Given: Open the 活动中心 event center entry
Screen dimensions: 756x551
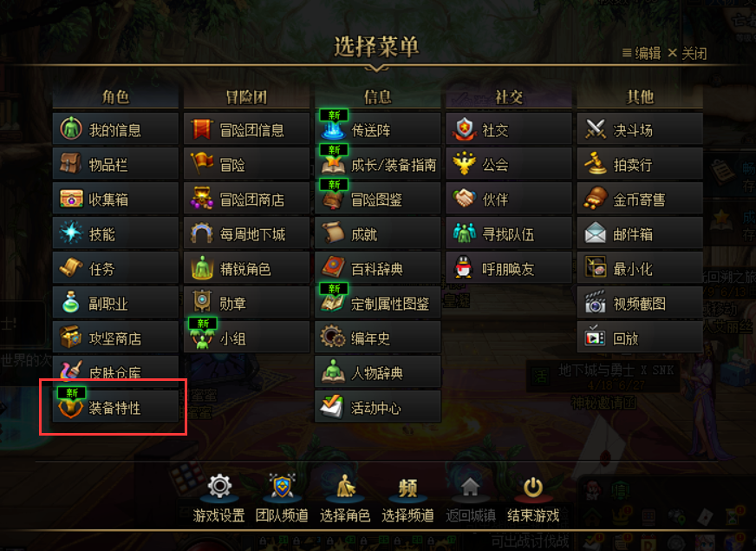Looking at the screenshot, I should [377, 408].
